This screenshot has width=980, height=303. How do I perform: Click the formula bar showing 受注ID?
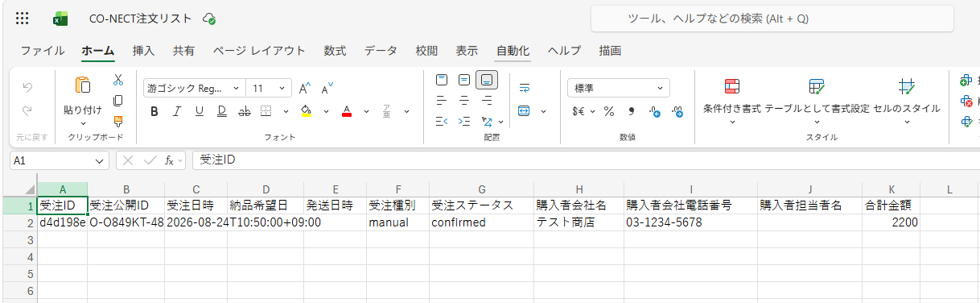pyautogui.click(x=586, y=160)
